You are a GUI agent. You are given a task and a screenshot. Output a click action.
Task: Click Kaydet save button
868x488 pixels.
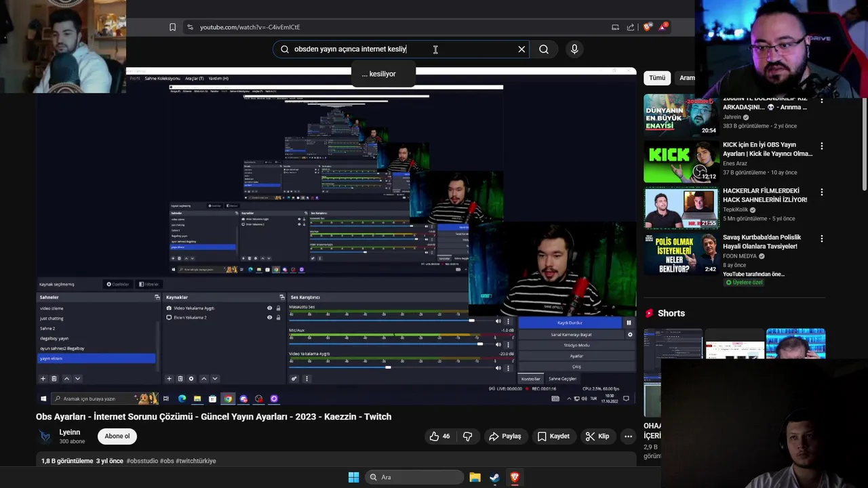553,436
